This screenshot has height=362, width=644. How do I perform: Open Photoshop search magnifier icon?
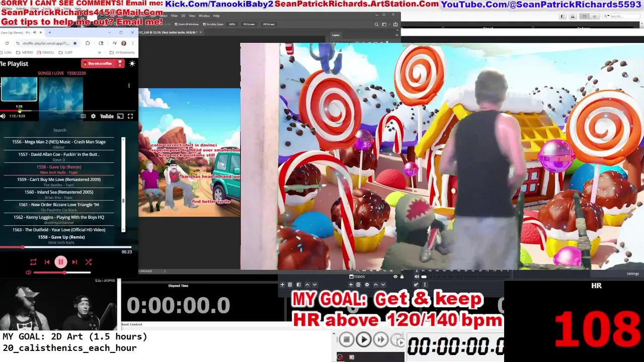click(x=376, y=24)
